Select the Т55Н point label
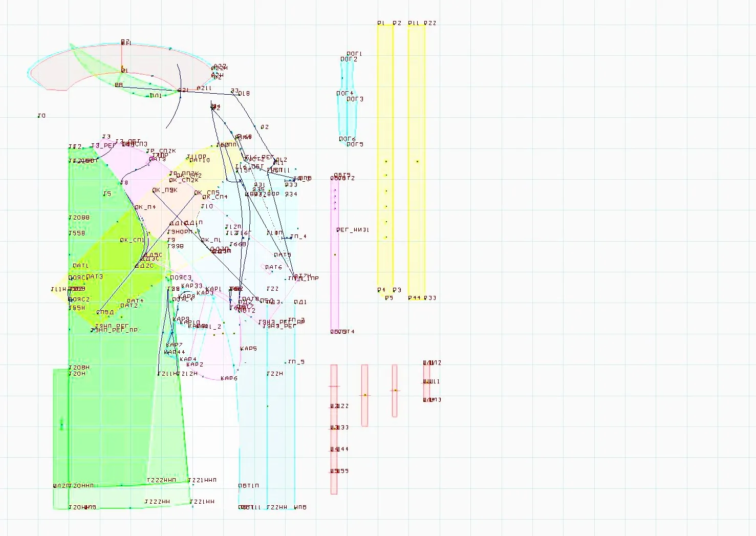 (x=77, y=308)
